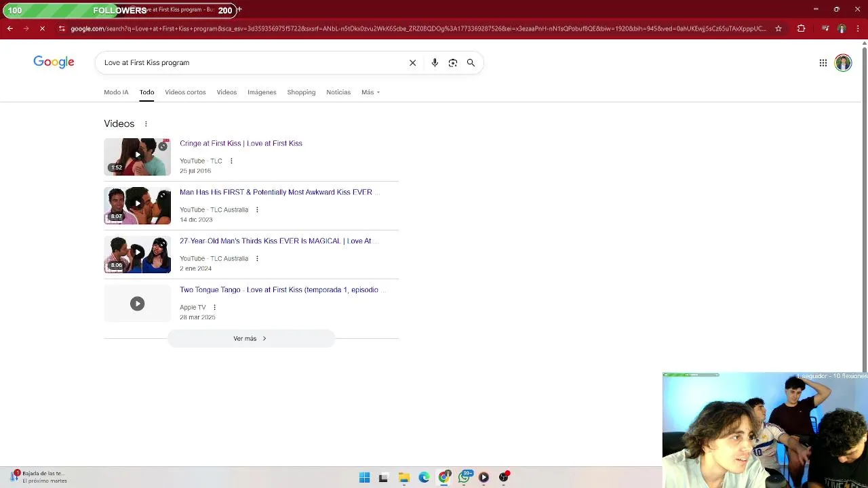Select the browser address bar URL

point(418,28)
